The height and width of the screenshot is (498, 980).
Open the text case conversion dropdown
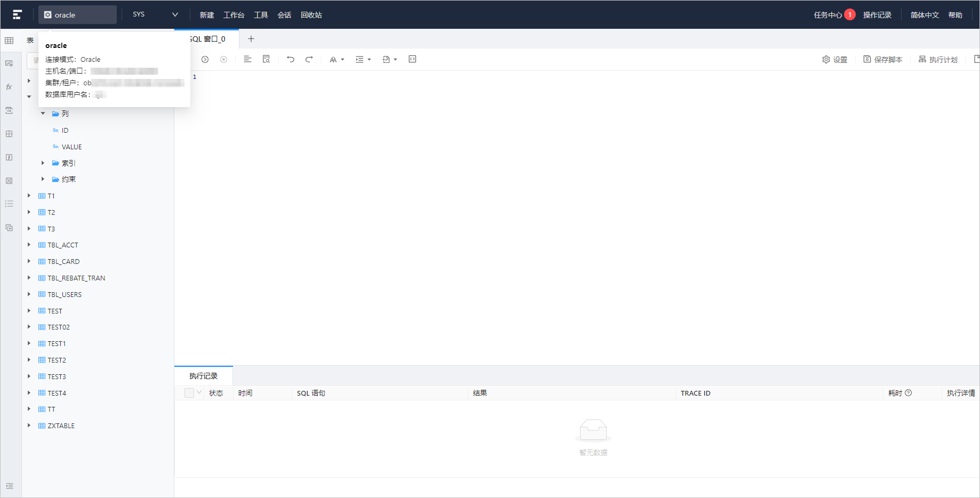point(337,60)
